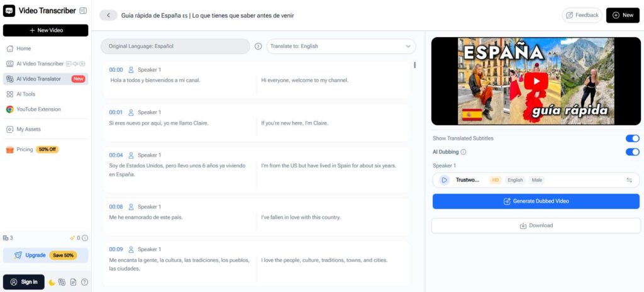Viewport: 644px width, 292px height.
Task: Click text 'I love the people, culture, traditions, towns, and cities.'
Action: click(x=325, y=260)
